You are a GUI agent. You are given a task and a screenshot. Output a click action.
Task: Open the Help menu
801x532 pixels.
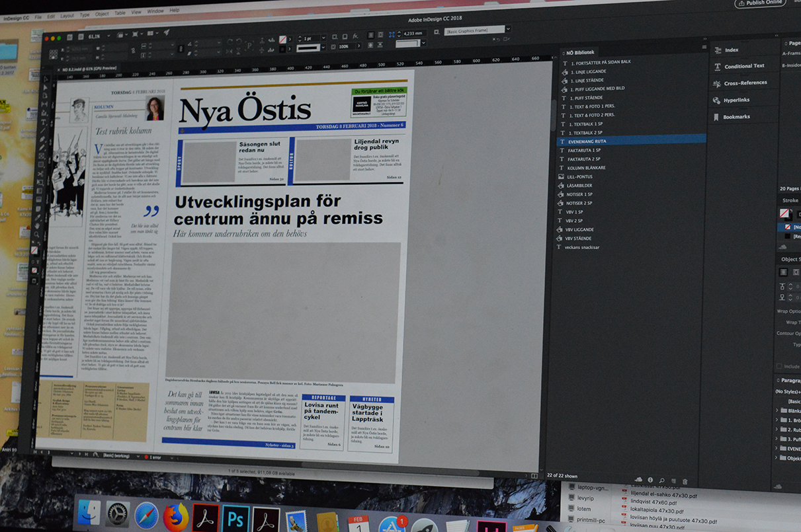(x=175, y=11)
